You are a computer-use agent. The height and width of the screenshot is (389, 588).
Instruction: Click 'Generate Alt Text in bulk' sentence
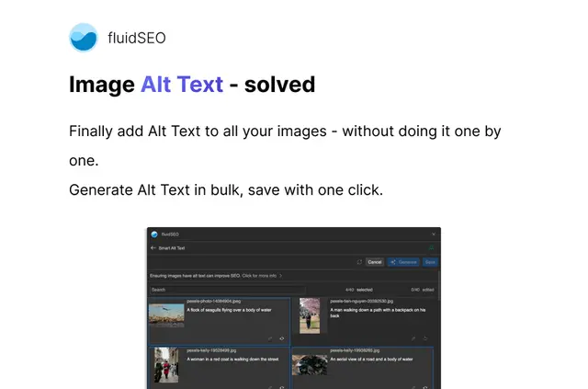pyautogui.click(x=226, y=190)
